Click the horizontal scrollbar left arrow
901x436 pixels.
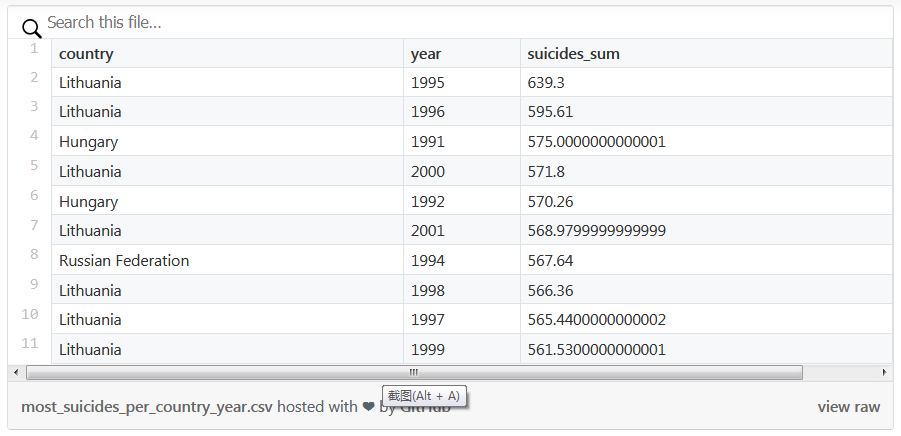(14, 372)
